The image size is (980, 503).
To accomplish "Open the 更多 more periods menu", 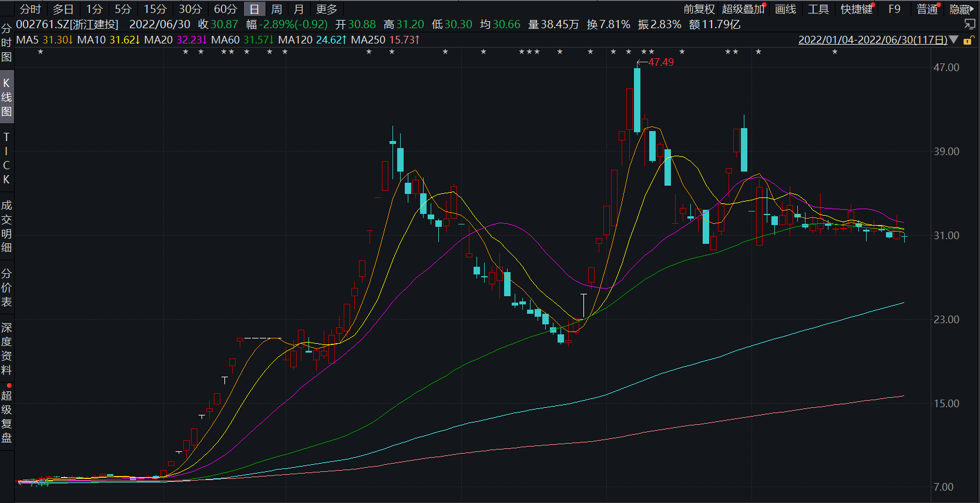I will click(327, 9).
